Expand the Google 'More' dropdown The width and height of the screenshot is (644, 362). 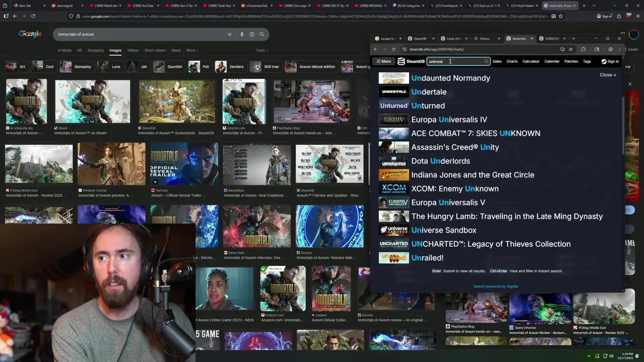pyautogui.click(x=192, y=50)
